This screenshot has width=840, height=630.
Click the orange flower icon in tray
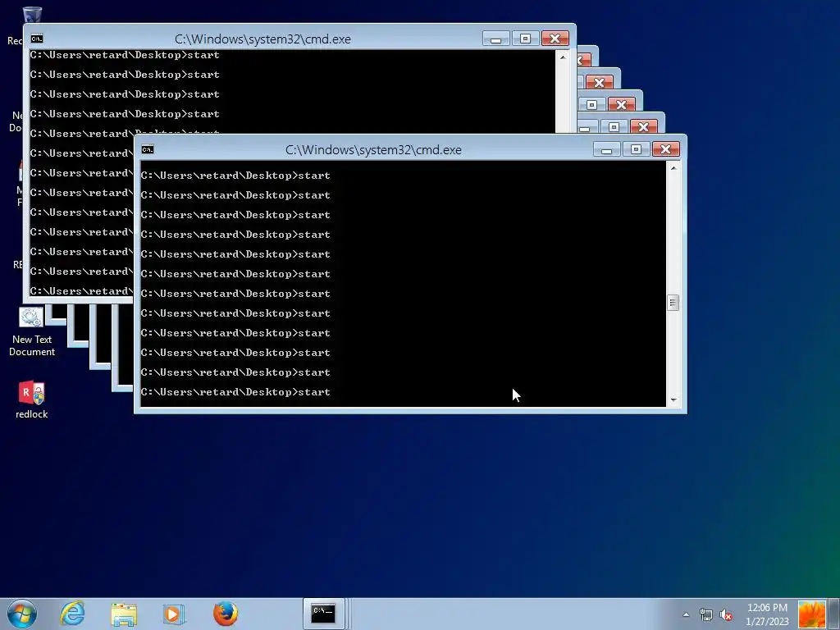point(811,614)
